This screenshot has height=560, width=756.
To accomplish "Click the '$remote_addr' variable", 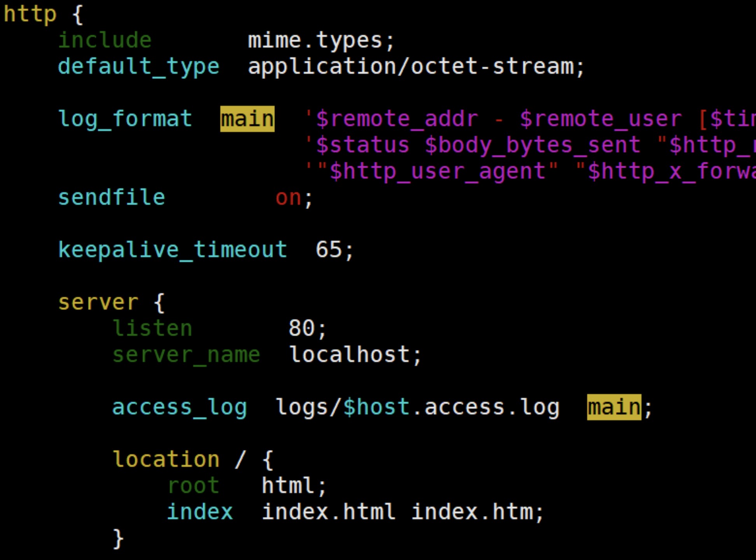I will click(x=397, y=119).
